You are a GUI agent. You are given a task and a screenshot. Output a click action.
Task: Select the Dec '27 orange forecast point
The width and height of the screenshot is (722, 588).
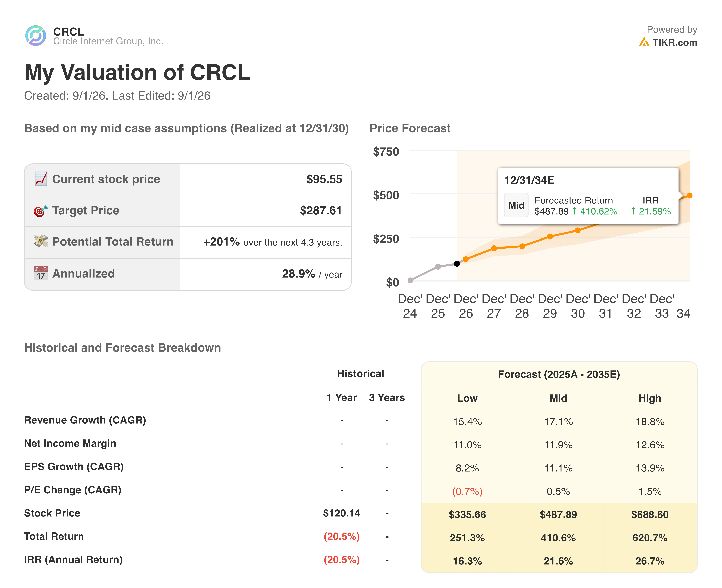click(x=494, y=248)
